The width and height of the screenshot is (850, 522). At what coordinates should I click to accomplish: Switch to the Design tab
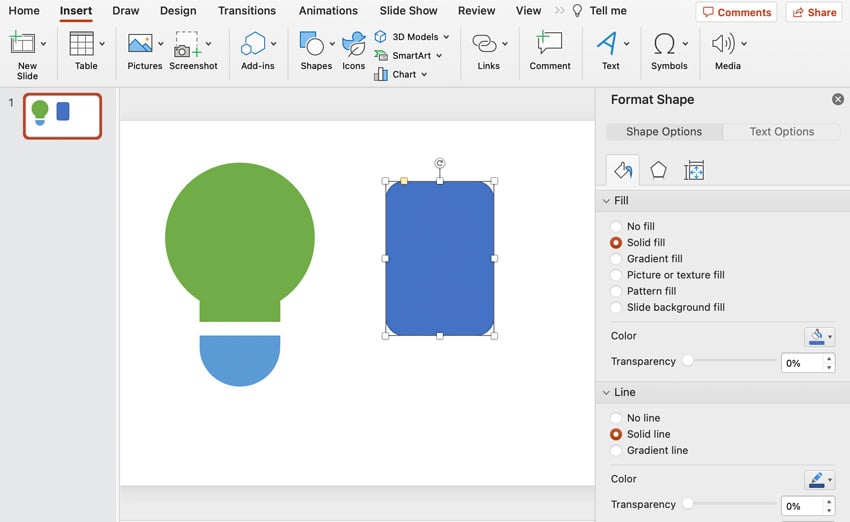178,11
